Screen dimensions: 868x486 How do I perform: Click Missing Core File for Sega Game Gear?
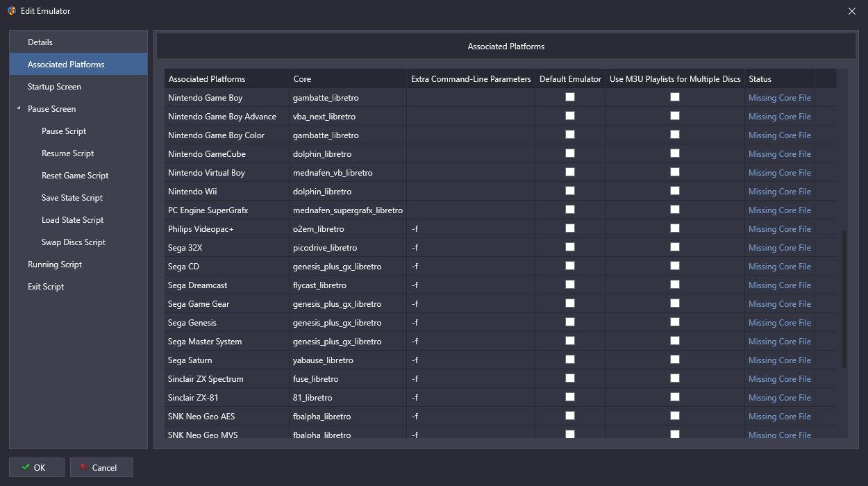780,304
